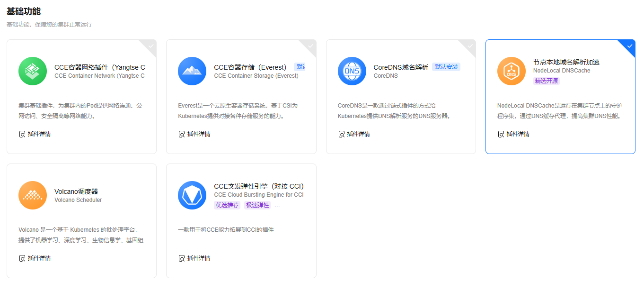Click the details magnifier icon for CCE容器网络插件

pyautogui.click(x=22, y=134)
